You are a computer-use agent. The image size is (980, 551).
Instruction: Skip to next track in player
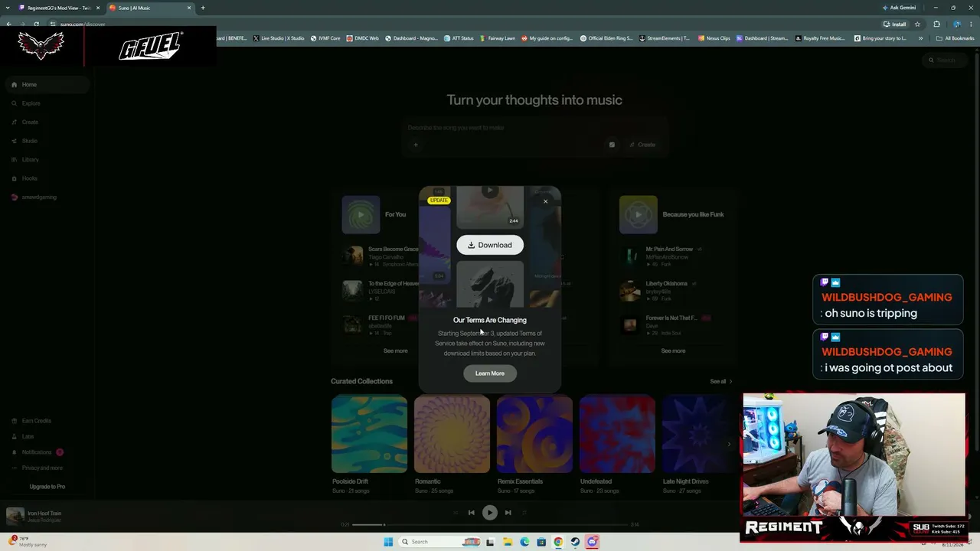[508, 513]
